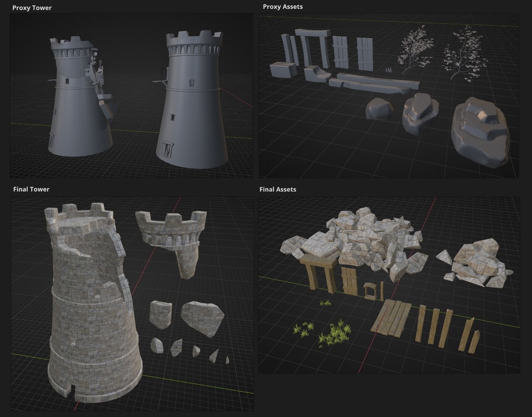This screenshot has height=417, width=532.
Task: Click the Proxy Assets heading
Action: 283,7
